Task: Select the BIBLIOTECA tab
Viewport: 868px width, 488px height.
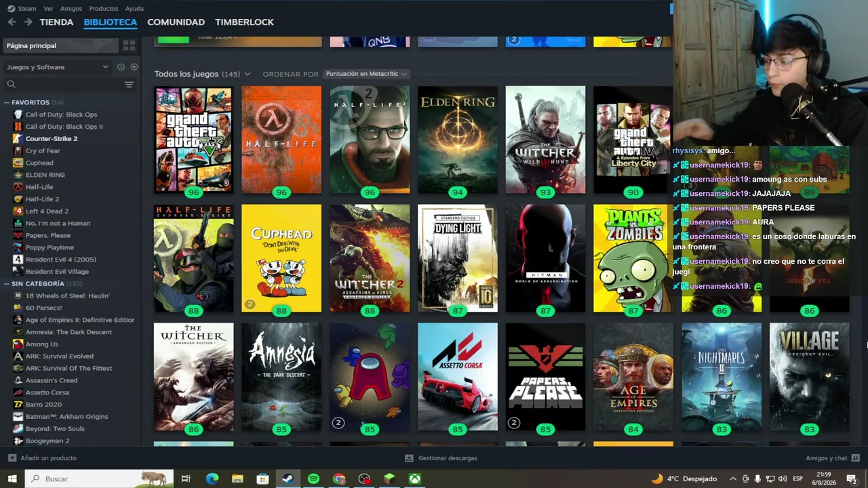Action: coord(111,22)
